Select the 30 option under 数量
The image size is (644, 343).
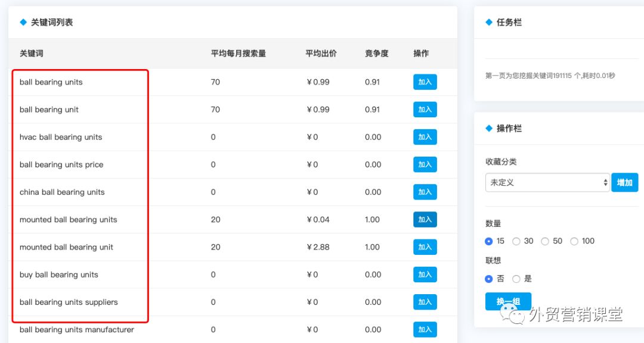click(x=516, y=241)
